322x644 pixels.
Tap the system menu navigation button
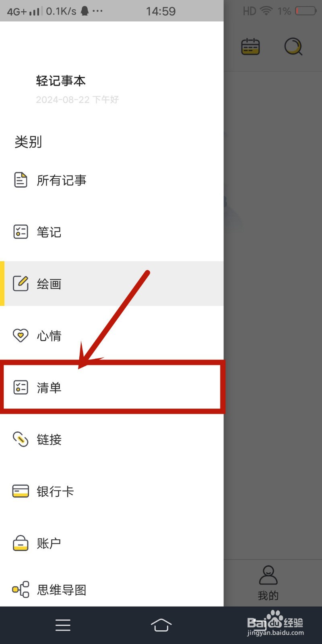[63, 625]
